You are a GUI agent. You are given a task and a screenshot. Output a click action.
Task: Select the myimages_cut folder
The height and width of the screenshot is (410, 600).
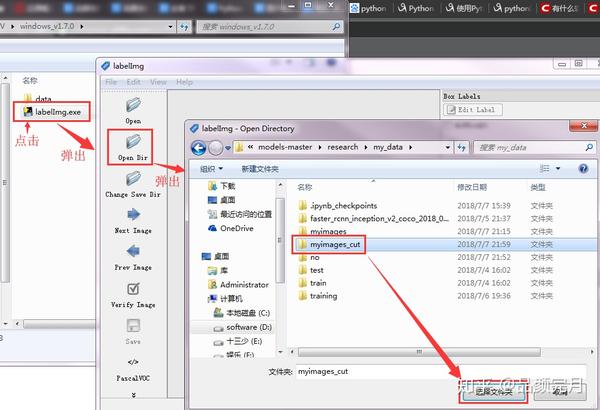coord(329,244)
